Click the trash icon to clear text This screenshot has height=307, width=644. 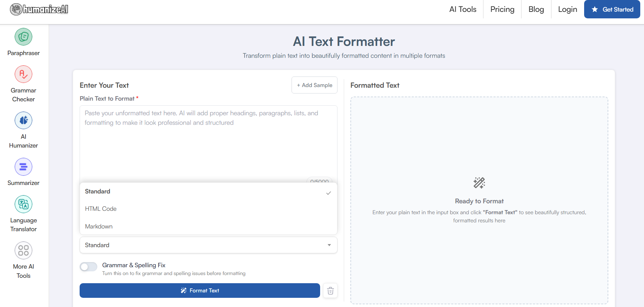point(330,291)
